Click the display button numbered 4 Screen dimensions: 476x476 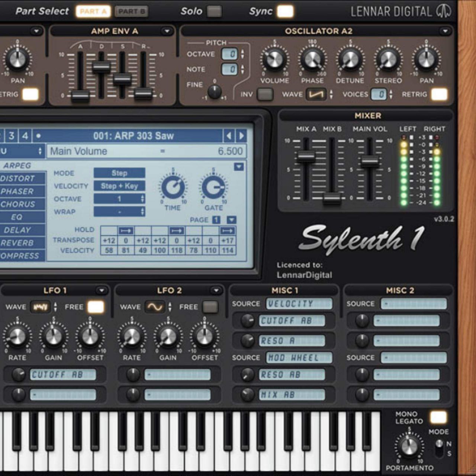(x=25, y=136)
